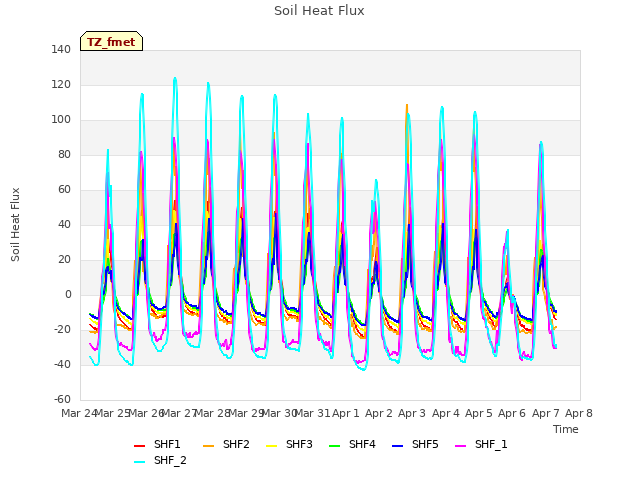Select the SHF_1 legend label
This screenshot has width=640, height=480.
click(x=491, y=444)
